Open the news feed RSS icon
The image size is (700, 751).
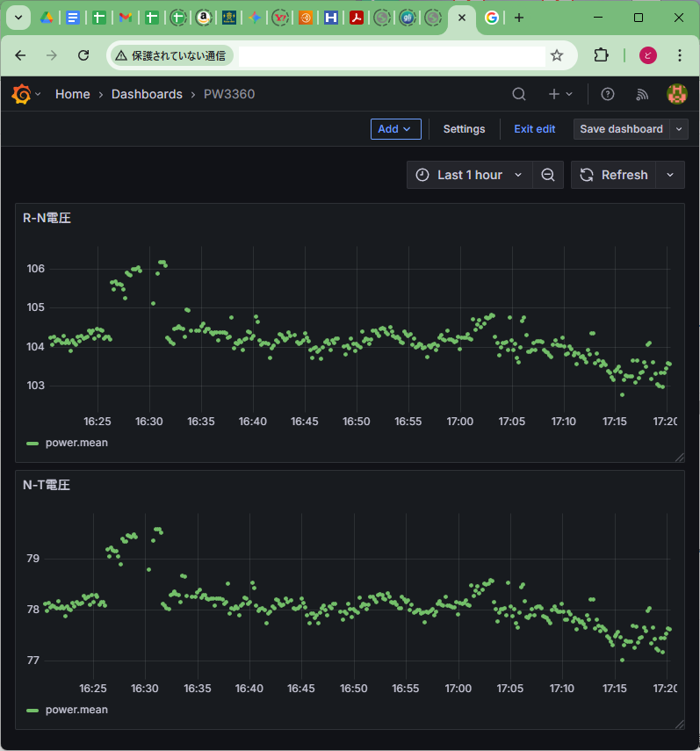click(x=642, y=94)
